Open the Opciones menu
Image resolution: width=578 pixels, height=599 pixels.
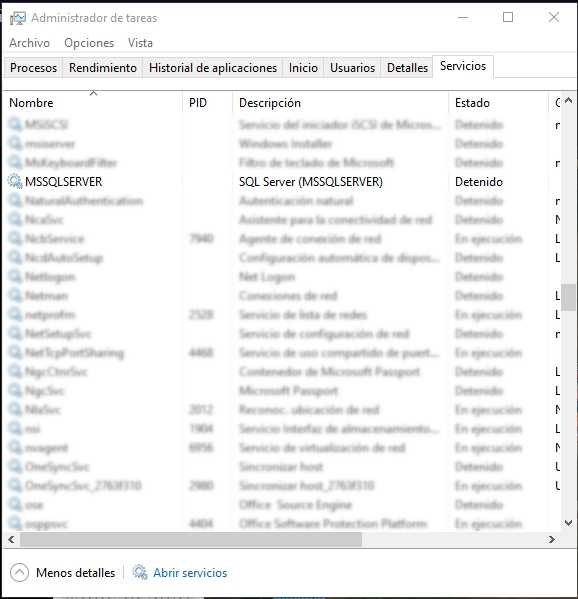point(89,43)
